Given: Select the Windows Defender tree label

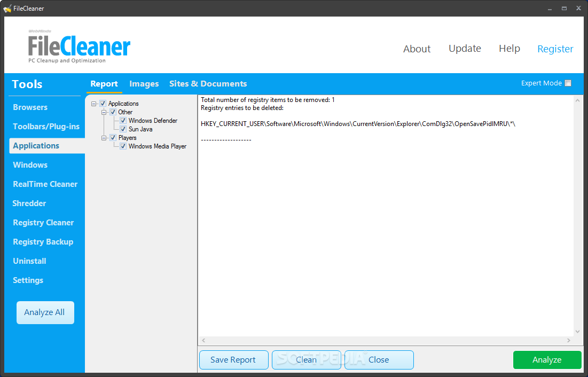Looking at the screenshot, I should point(153,121).
